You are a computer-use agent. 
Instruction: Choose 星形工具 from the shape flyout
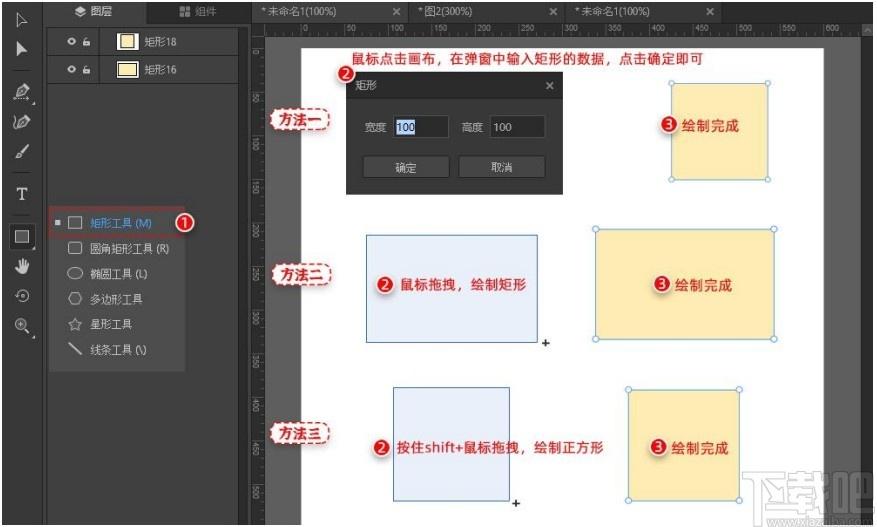pyautogui.click(x=100, y=324)
